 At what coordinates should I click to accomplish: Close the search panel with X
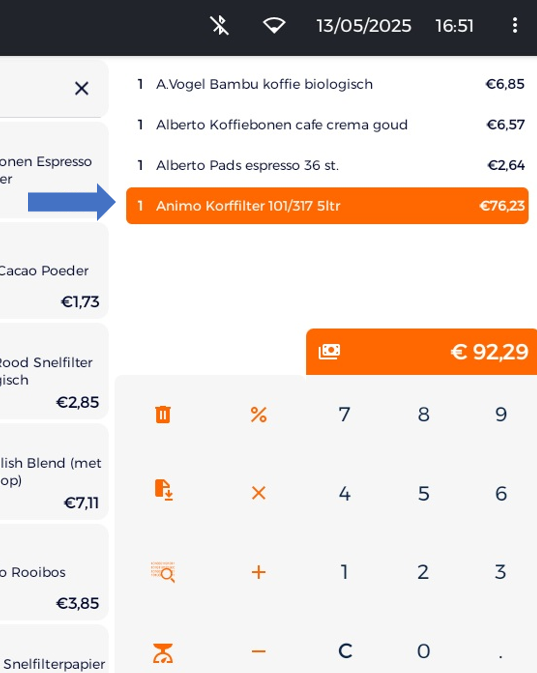[82, 89]
